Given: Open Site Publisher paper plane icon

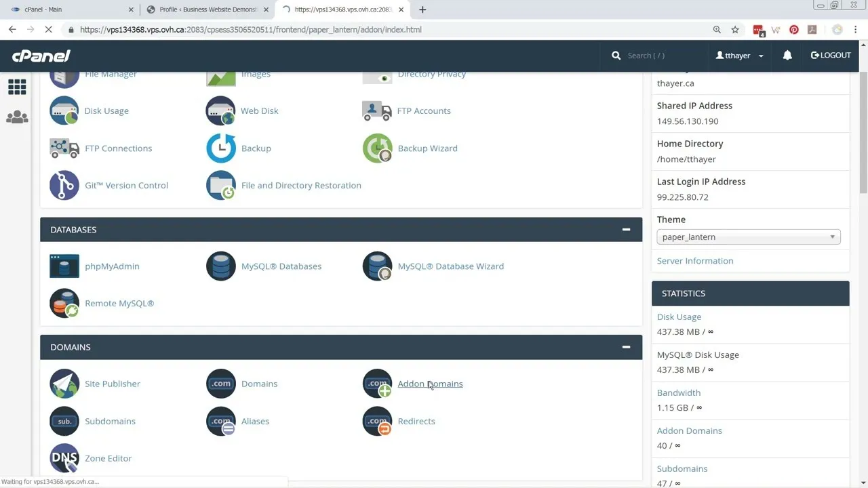Looking at the screenshot, I should 64,384.
